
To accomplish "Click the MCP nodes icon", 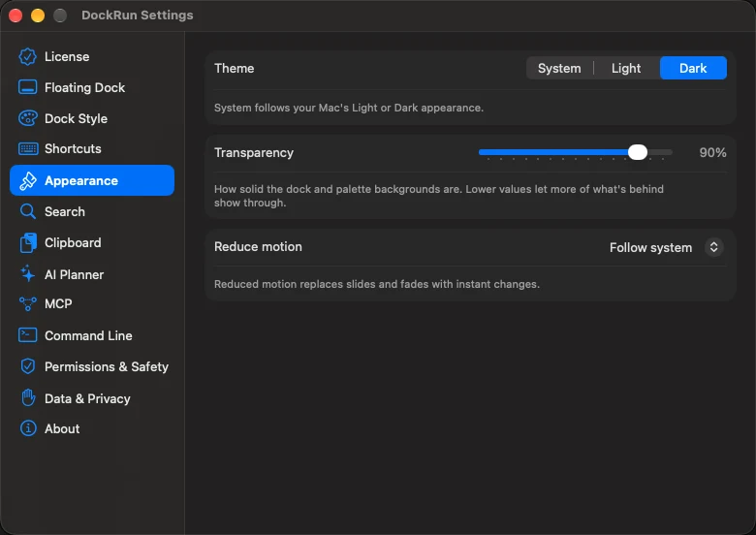I will point(27,304).
